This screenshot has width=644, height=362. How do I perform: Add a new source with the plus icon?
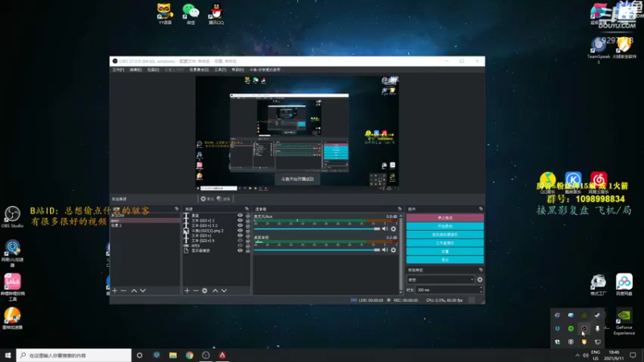pos(187,290)
